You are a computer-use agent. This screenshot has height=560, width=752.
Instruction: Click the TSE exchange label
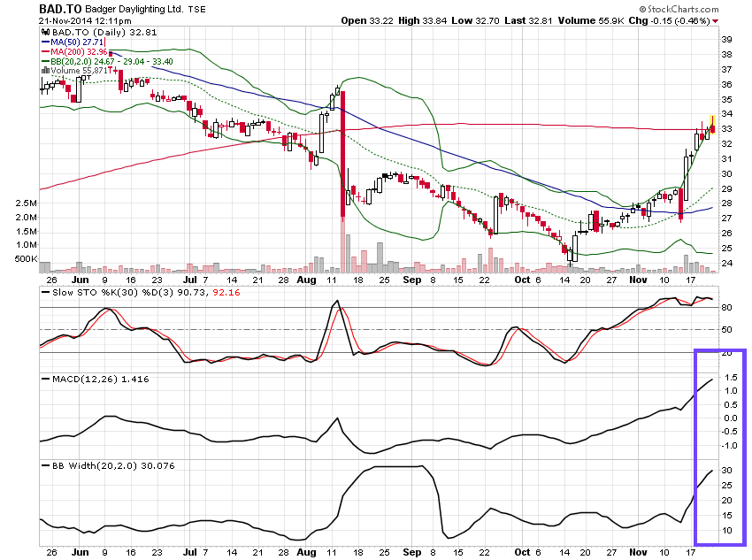click(196, 9)
